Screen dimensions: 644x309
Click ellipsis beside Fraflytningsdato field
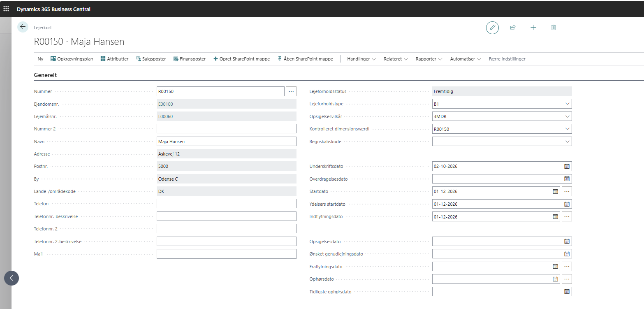click(x=567, y=266)
